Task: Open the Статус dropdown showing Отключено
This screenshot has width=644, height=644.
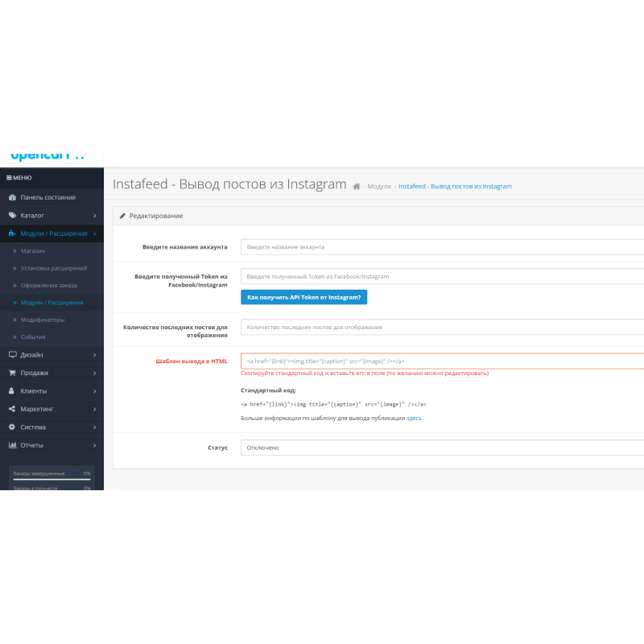Action: coord(442,448)
